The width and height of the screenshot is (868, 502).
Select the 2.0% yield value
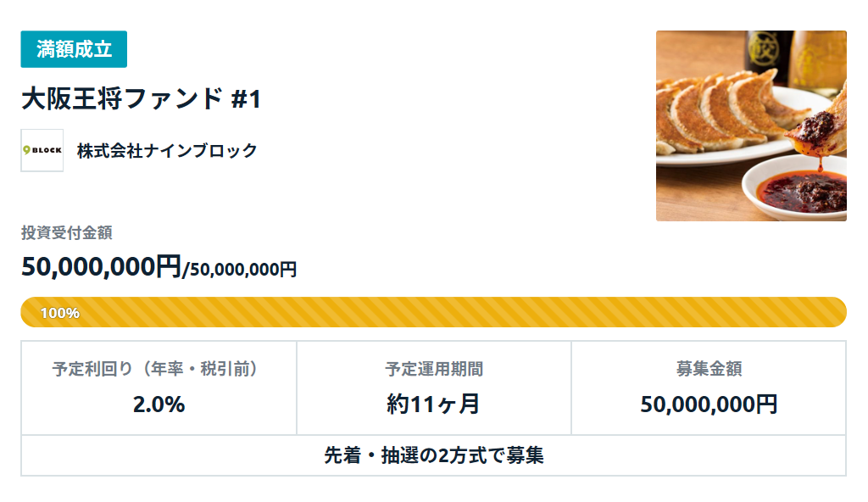coord(159,404)
